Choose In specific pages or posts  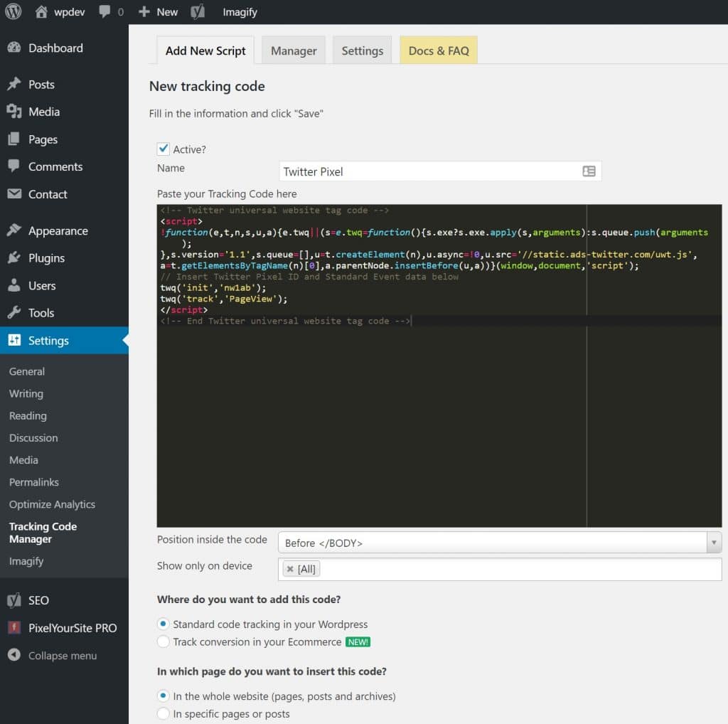[164, 715]
